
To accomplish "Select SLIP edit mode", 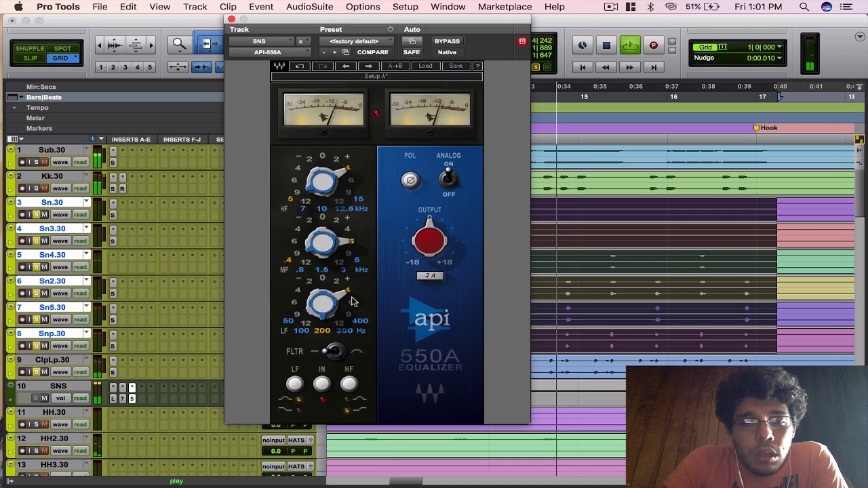I will [30, 58].
